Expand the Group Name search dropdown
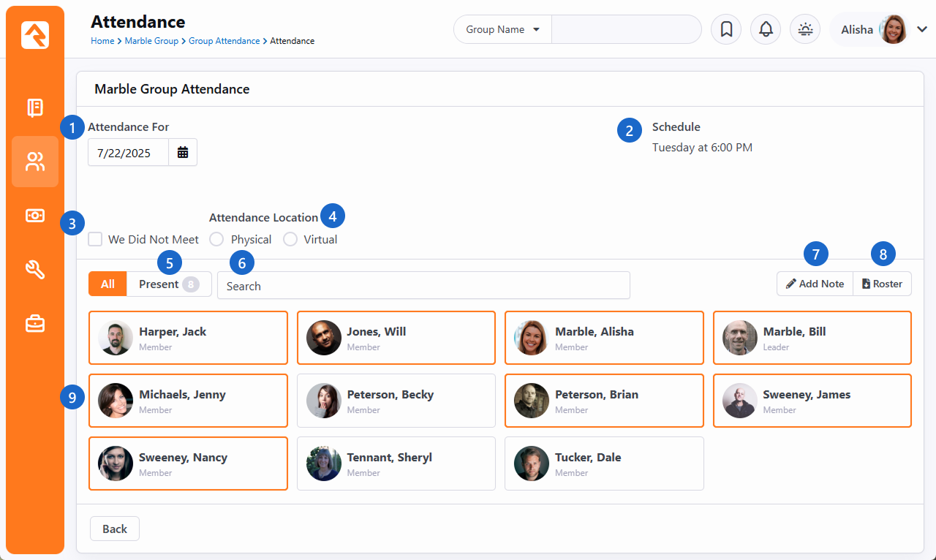This screenshot has height=560, width=936. pyautogui.click(x=503, y=30)
